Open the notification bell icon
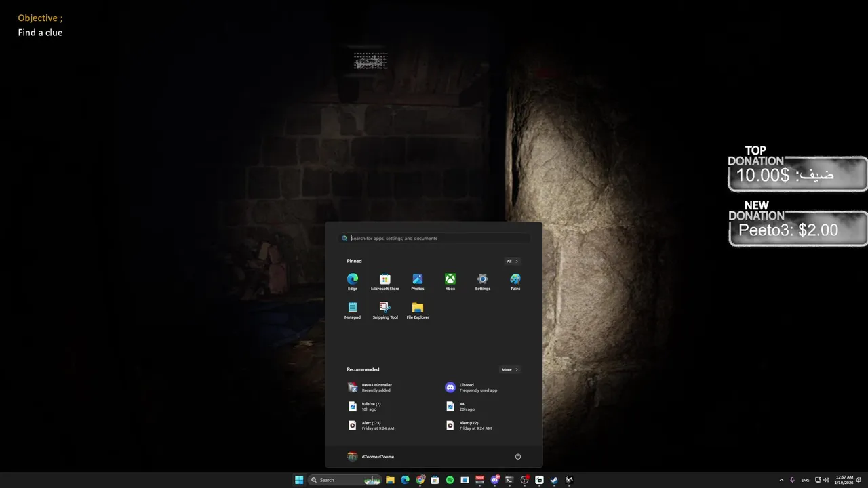The width and height of the screenshot is (868, 488). point(859,480)
